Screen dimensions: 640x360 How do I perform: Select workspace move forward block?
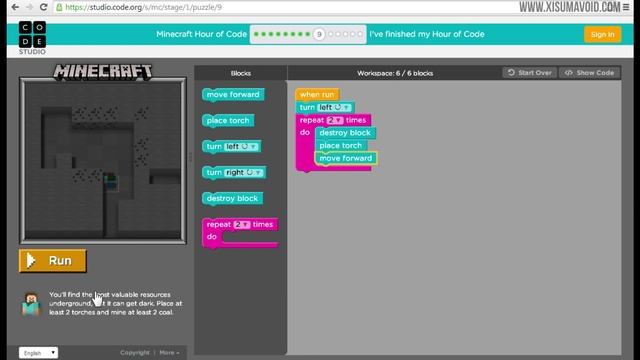346,158
